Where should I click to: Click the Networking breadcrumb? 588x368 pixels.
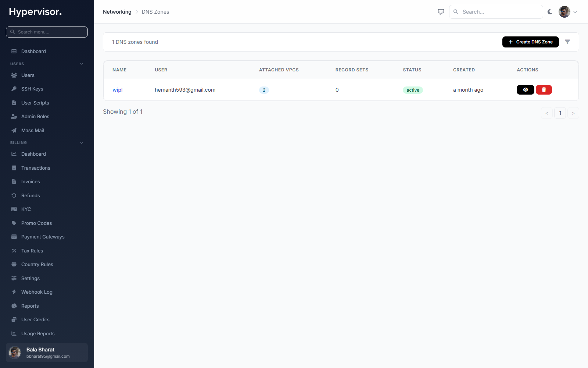click(x=117, y=12)
